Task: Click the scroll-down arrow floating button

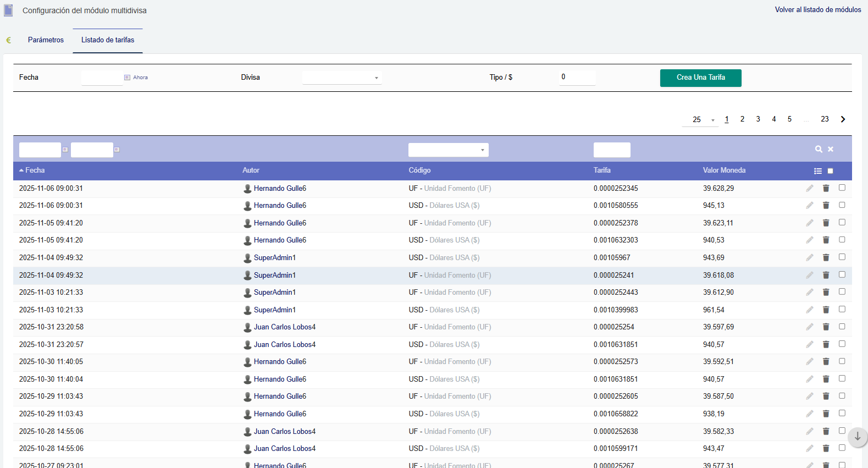Action: click(x=857, y=437)
